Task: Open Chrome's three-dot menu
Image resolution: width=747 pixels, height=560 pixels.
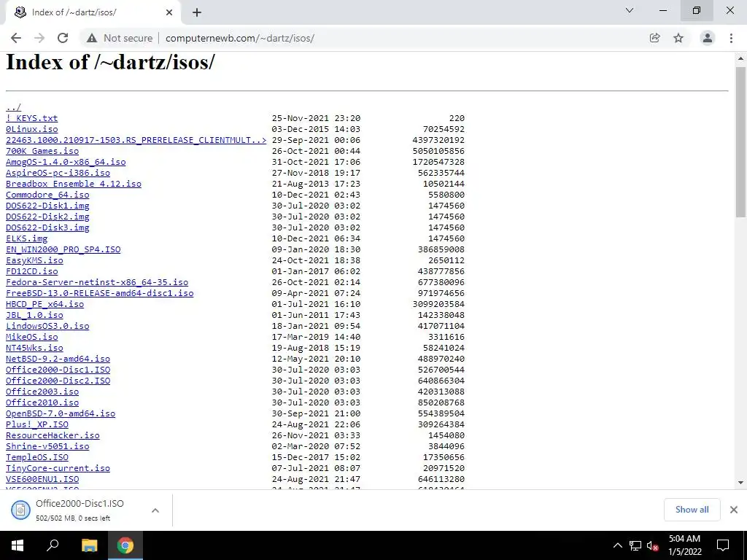Action: click(731, 38)
